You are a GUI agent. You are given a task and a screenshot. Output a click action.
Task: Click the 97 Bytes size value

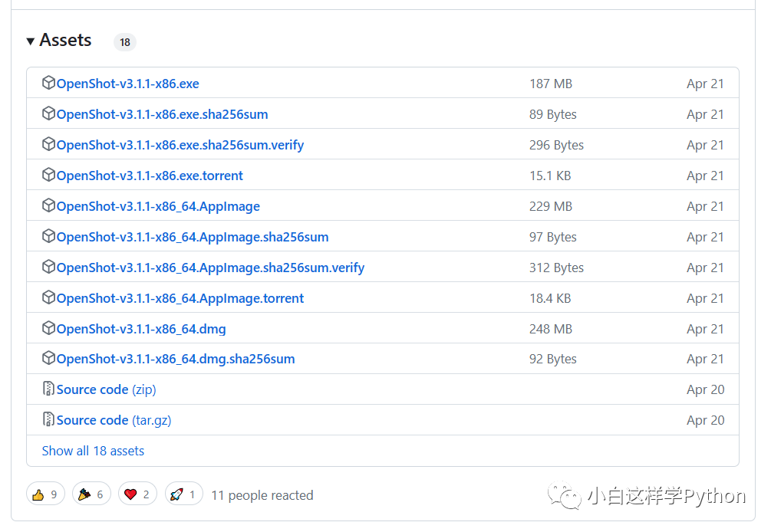coord(552,237)
